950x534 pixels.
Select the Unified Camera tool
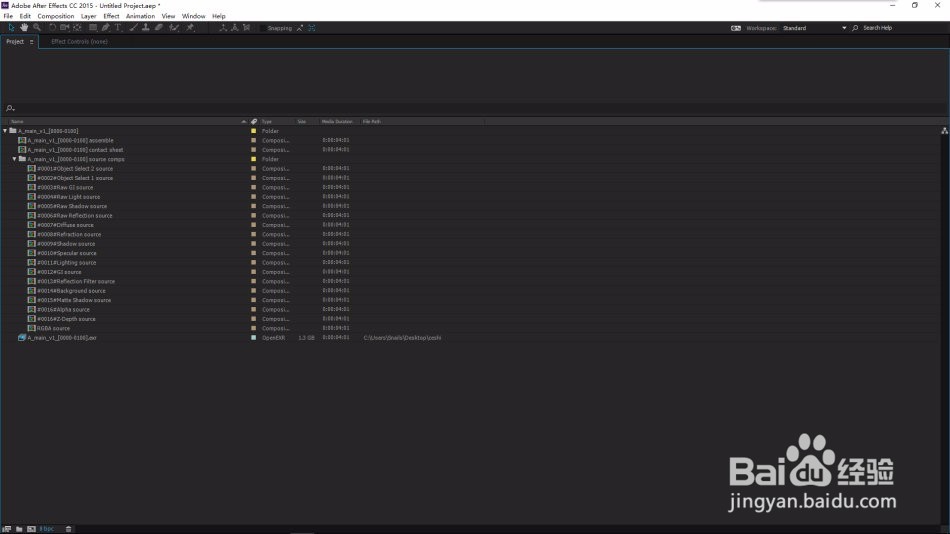(64, 28)
